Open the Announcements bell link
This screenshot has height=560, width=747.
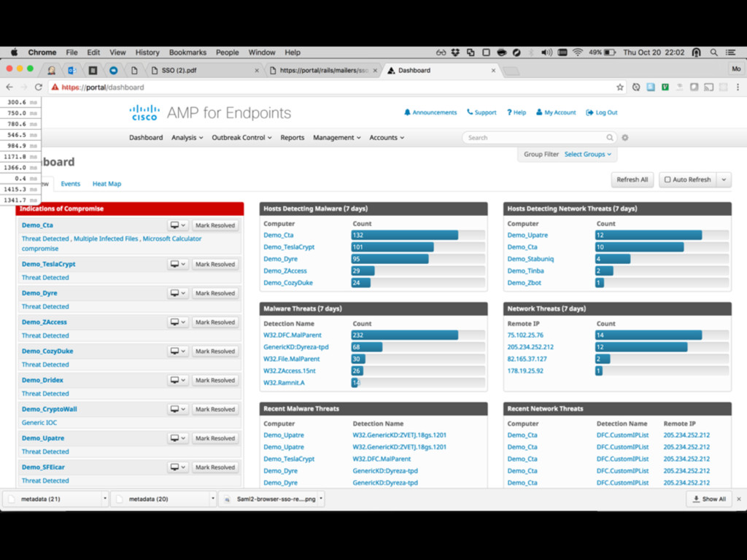[430, 112]
